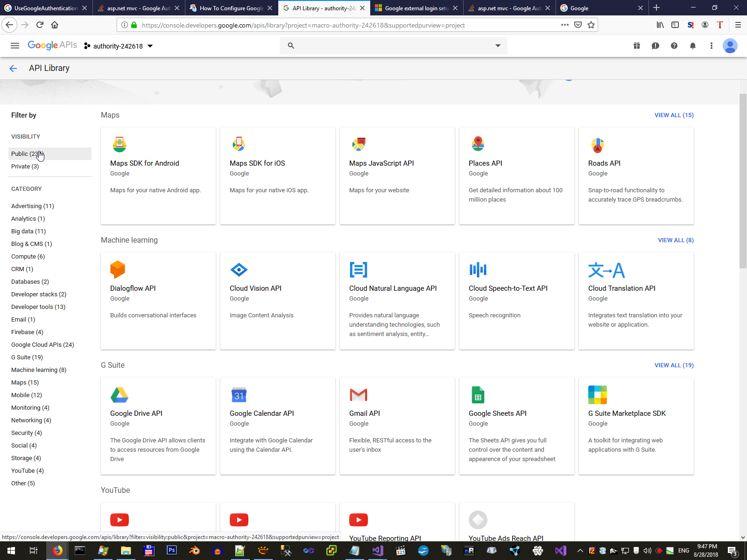Filter by Public visibility
The image size is (747, 560).
(50, 154)
